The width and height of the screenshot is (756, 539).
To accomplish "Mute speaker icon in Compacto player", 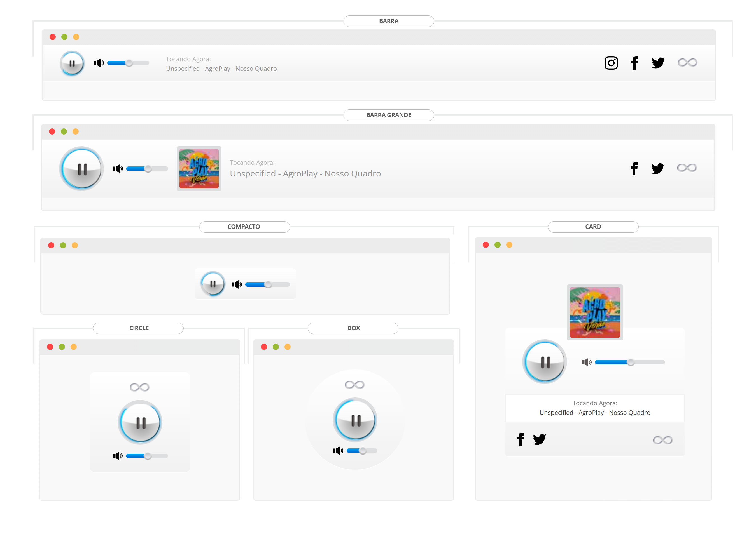I will (x=237, y=284).
